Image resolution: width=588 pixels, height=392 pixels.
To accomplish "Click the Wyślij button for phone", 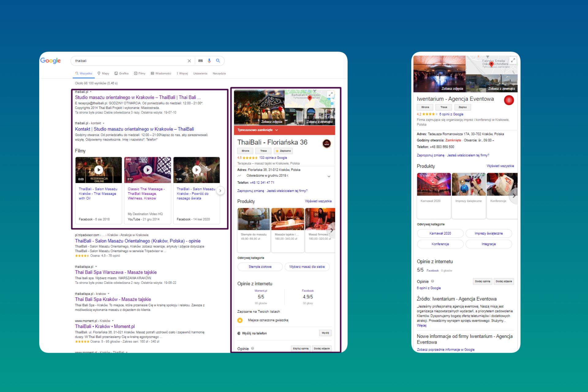I will [325, 333].
